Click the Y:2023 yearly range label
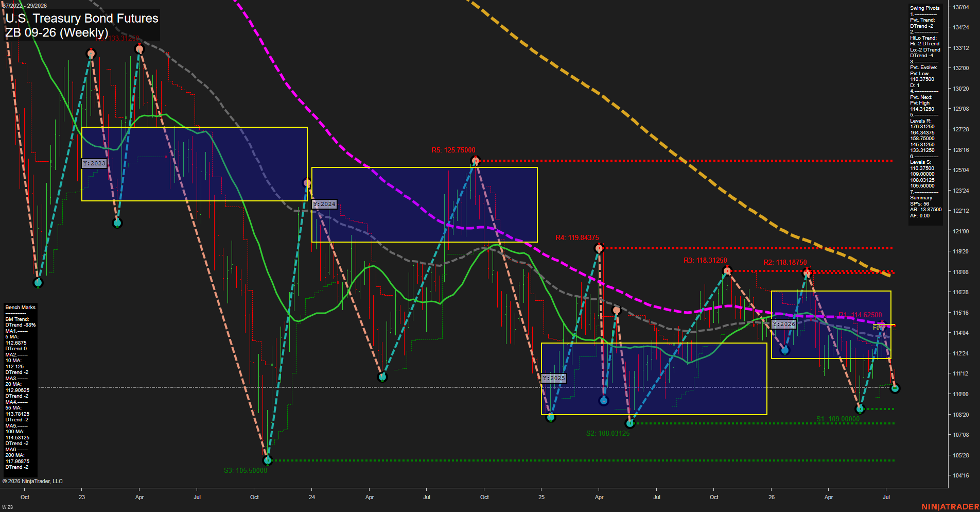The height and width of the screenshot is (512, 980). [94, 163]
